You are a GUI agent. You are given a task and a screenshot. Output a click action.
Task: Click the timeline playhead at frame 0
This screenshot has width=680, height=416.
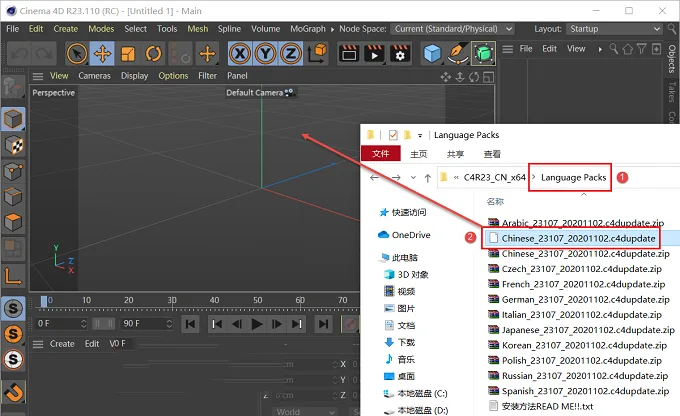44,301
